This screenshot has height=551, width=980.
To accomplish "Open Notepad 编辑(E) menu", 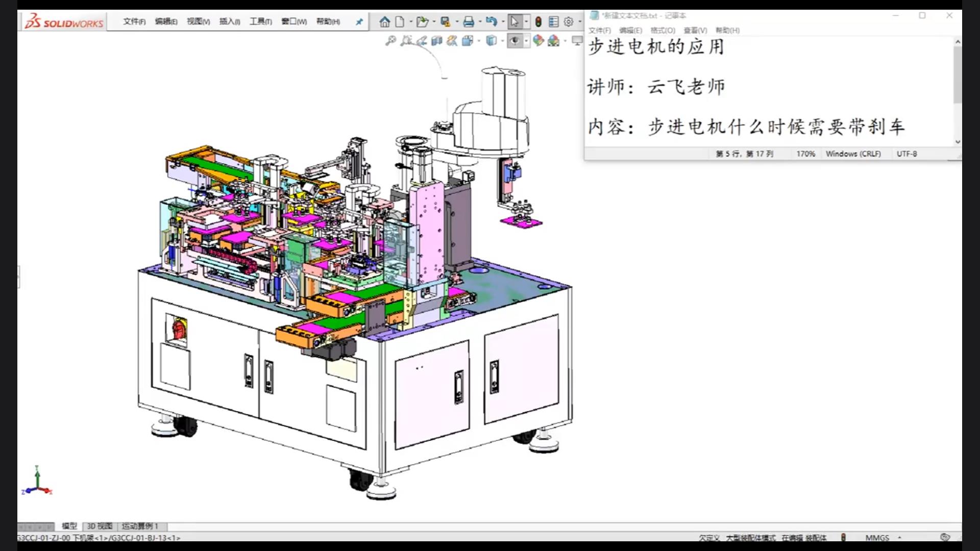I will click(x=630, y=31).
